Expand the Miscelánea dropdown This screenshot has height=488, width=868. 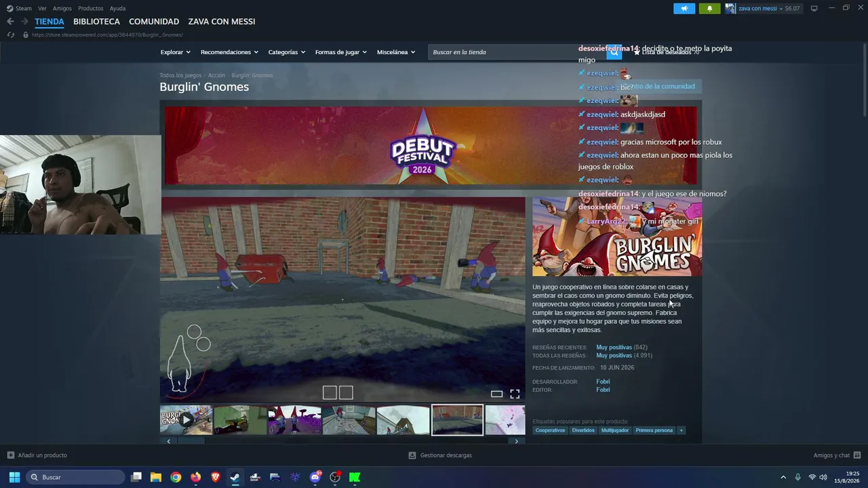click(396, 52)
